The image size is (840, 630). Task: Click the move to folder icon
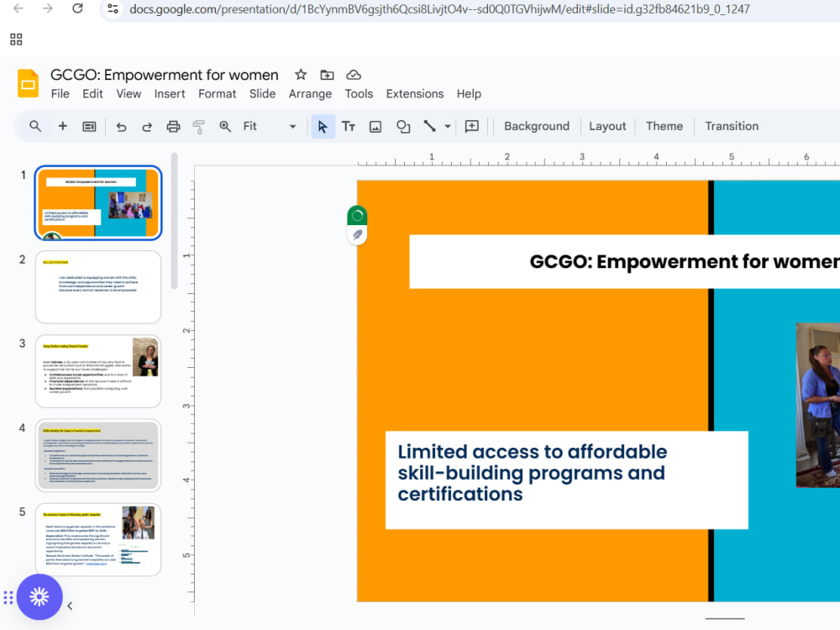click(x=327, y=75)
